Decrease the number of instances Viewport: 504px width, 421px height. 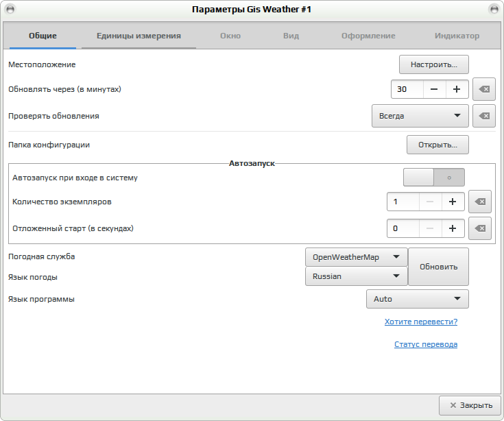430,202
